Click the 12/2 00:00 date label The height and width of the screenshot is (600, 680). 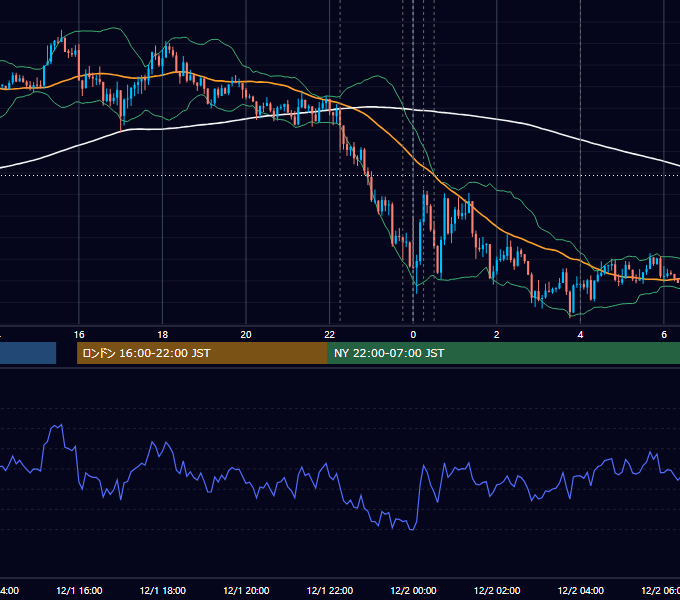pos(413,590)
